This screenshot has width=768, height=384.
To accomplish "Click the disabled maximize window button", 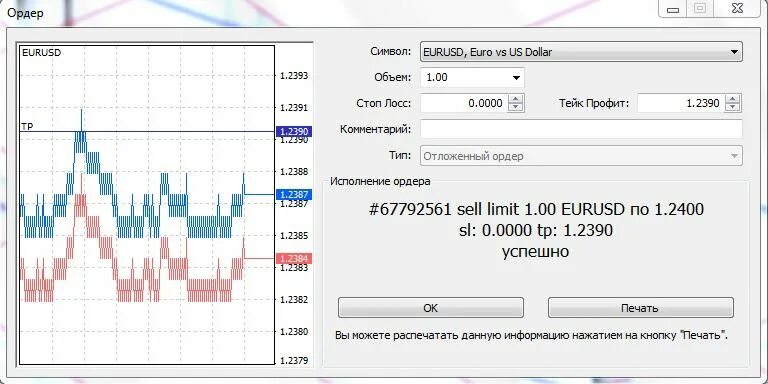I will coord(701,8).
